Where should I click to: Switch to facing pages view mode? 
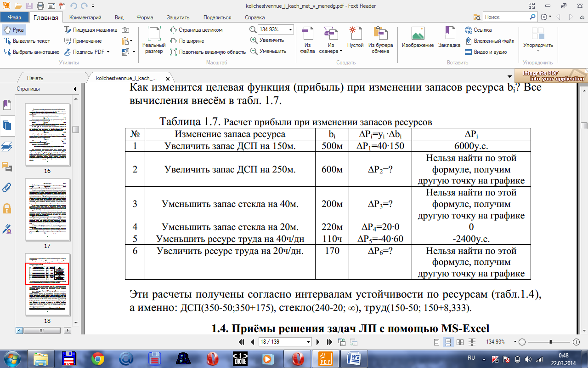(x=459, y=342)
